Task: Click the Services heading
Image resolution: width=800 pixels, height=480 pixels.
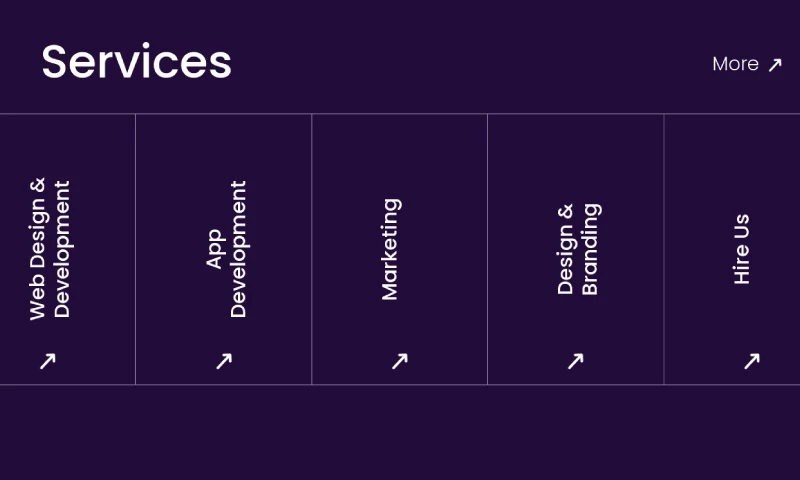Action: click(136, 62)
